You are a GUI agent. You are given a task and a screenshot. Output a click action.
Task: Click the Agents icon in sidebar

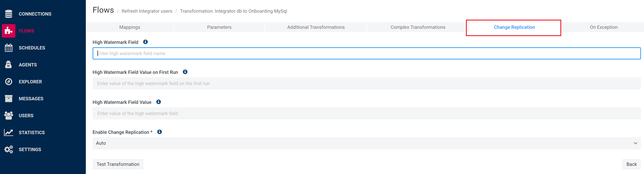9,65
